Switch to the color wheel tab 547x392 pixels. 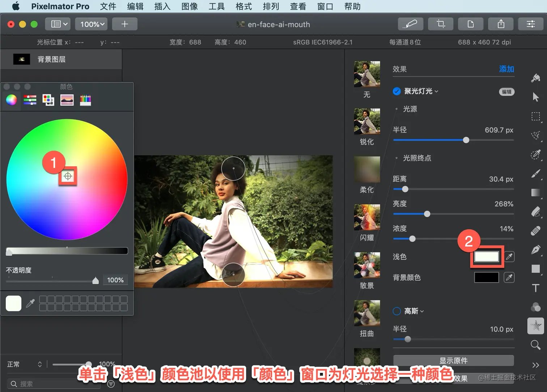tap(12, 100)
